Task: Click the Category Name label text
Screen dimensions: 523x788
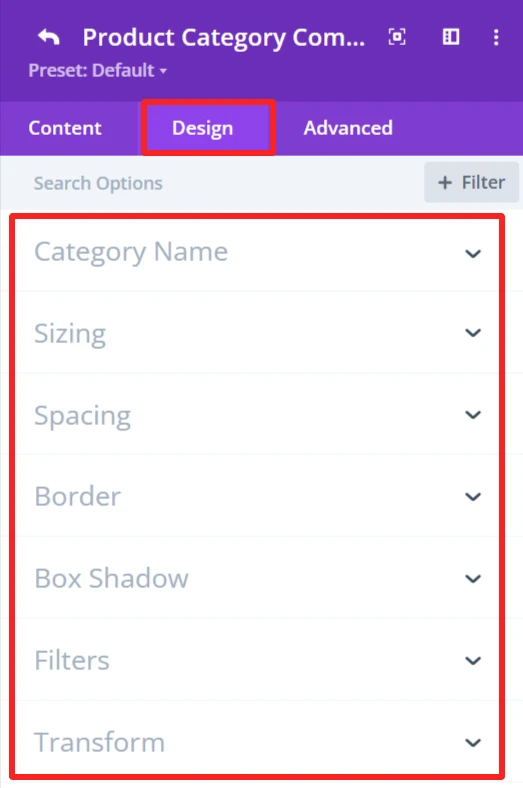Action: [131, 252]
